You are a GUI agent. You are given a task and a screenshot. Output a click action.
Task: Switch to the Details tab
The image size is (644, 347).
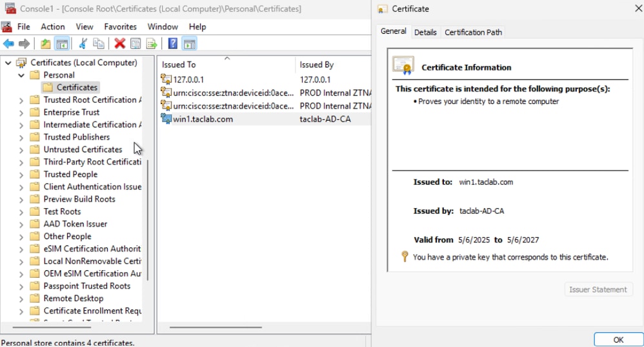tap(425, 32)
